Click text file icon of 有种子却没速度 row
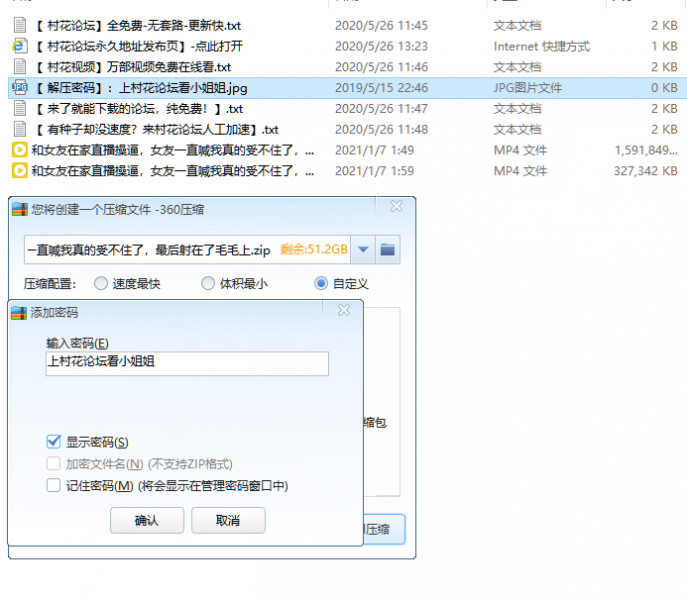This screenshot has height=600, width=687. pos(19,129)
